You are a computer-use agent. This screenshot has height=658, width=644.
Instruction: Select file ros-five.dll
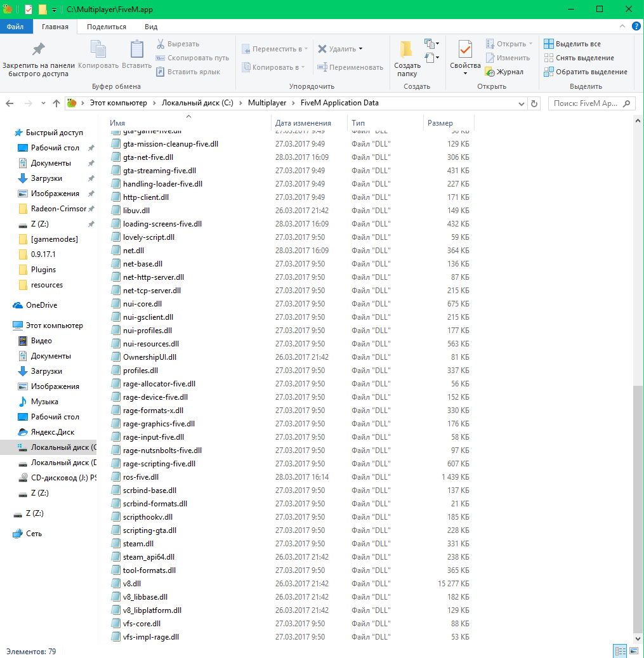point(141,477)
